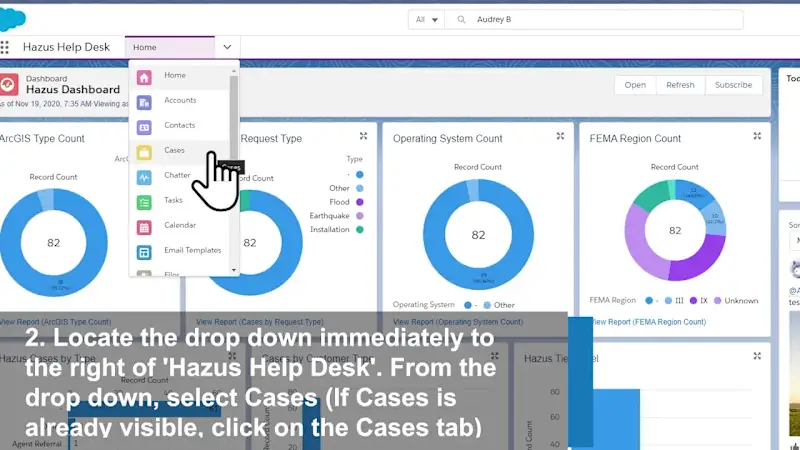
Task: Click the Home navigation tab
Action: click(x=170, y=47)
